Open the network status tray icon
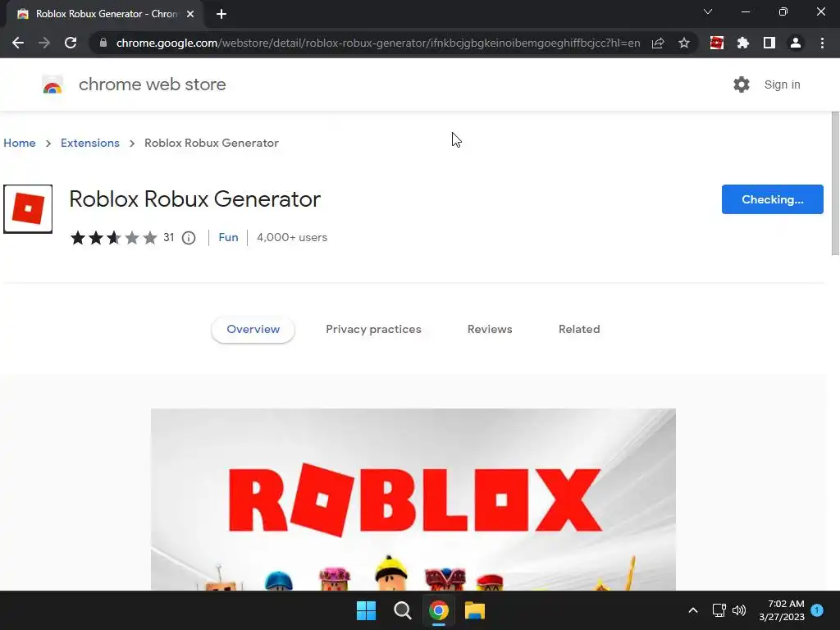 point(719,610)
